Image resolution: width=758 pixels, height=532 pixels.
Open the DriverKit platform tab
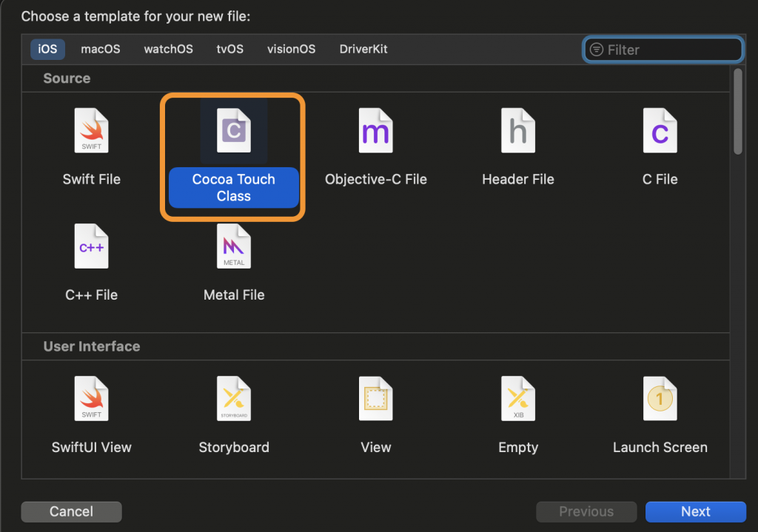pyautogui.click(x=363, y=50)
